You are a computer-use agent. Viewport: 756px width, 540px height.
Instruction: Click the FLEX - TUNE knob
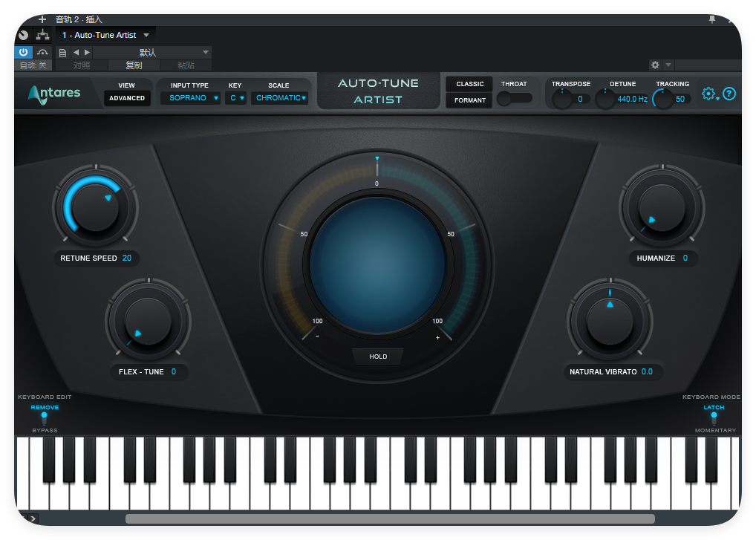[x=148, y=322]
